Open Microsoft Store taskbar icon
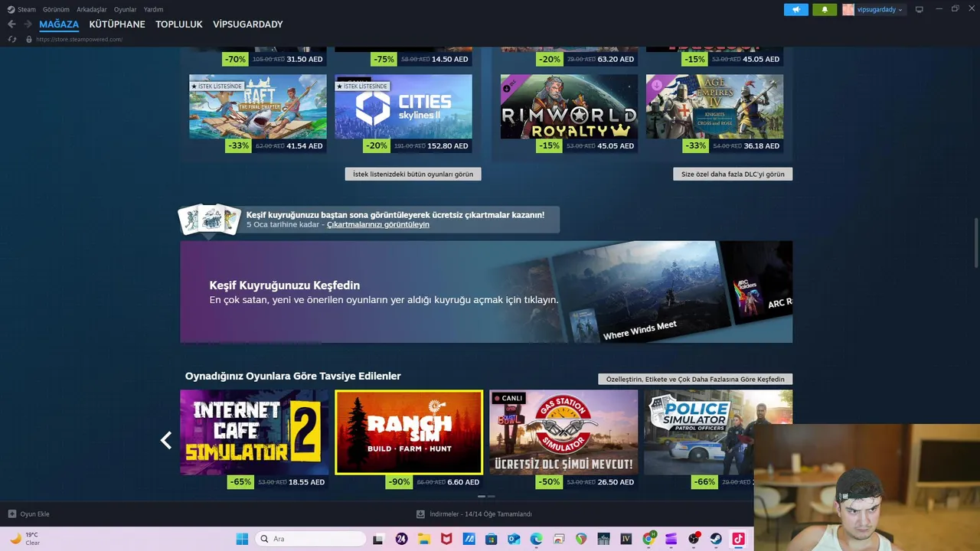980x551 pixels. [491, 539]
